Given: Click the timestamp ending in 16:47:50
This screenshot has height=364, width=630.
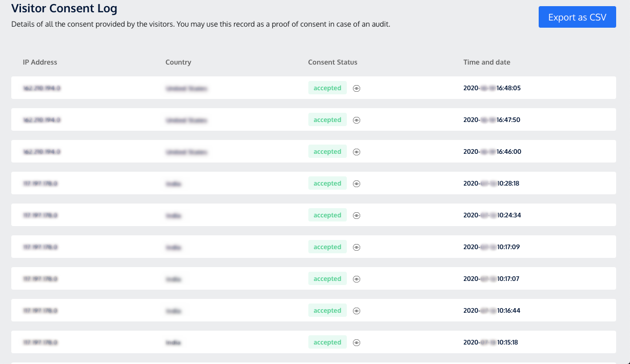Looking at the screenshot, I should point(492,120).
